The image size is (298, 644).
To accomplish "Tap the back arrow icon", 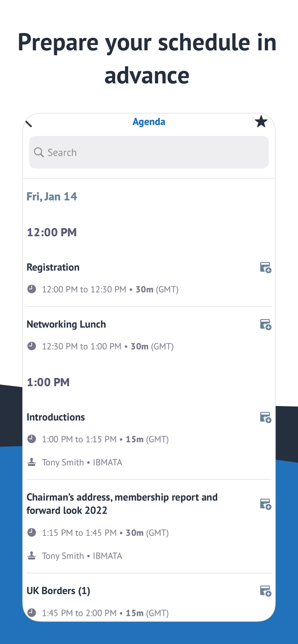I will pyautogui.click(x=29, y=124).
